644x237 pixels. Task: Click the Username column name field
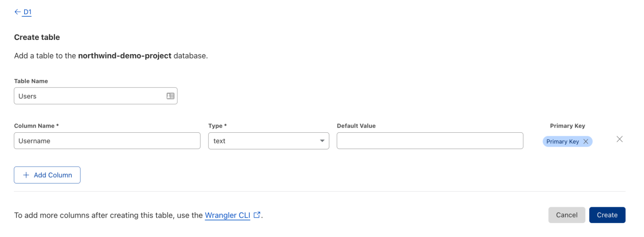click(107, 141)
